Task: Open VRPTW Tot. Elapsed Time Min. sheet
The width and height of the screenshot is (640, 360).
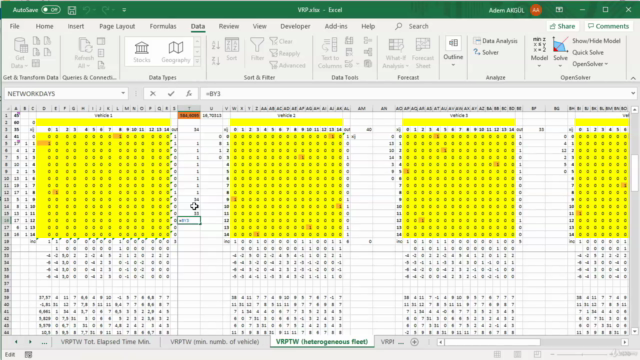Action: tap(106, 342)
